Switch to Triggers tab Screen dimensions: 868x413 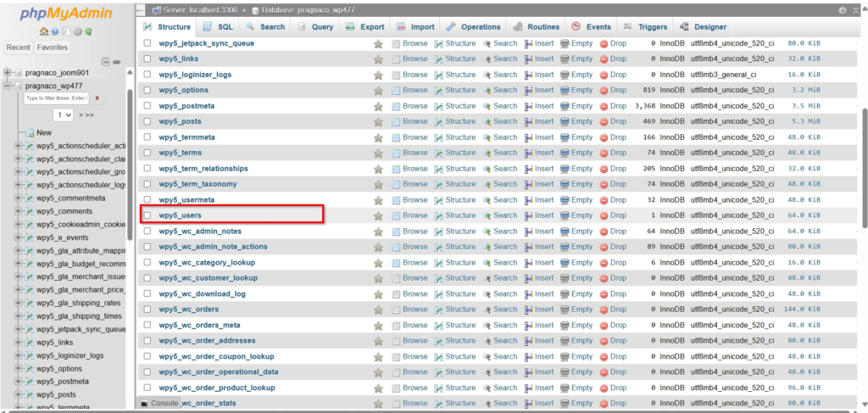[645, 26]
